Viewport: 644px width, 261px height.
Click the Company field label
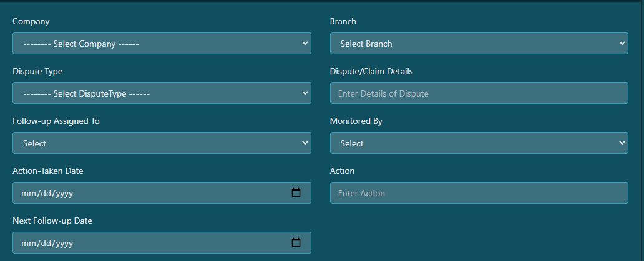pyautogui.click(x=31, y=21)
